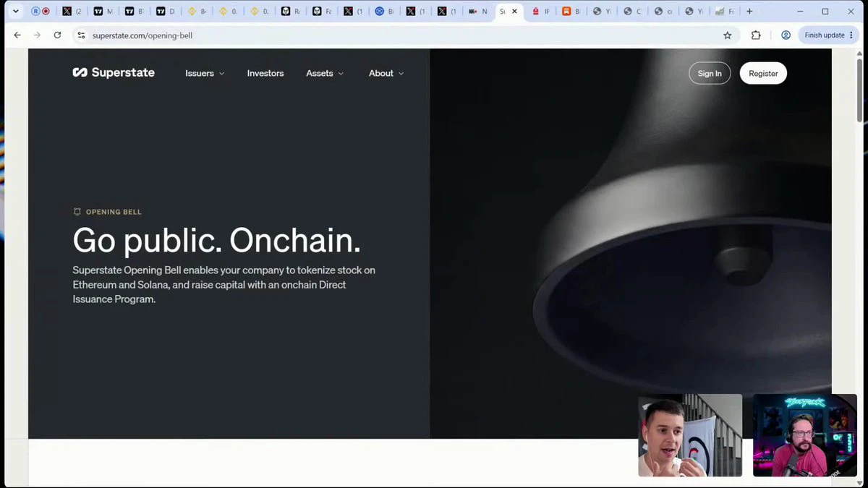Expand the About menu
The width and height of the screenshot is (868, 488).
386,73
